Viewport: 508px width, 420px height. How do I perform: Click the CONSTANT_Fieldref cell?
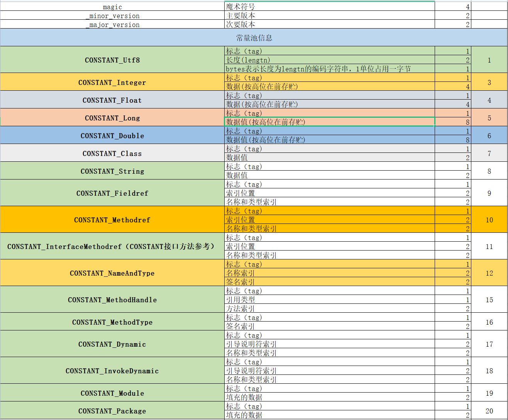click(x=112, y=193)
